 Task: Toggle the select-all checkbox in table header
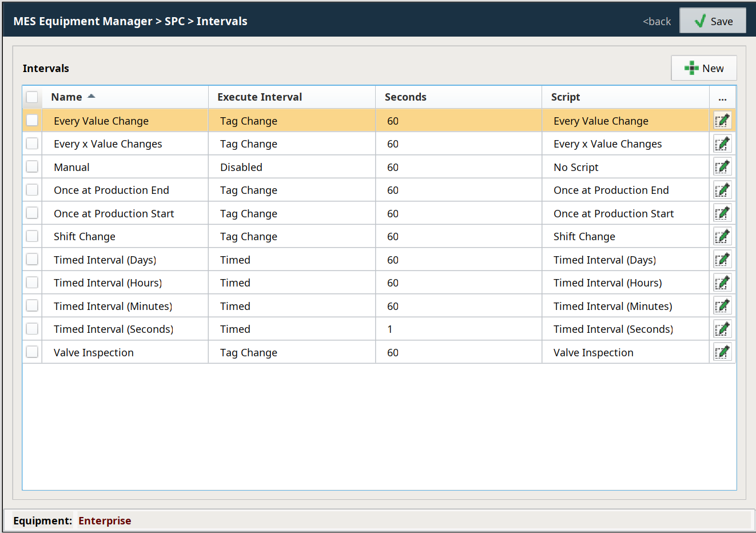[32, 97]
